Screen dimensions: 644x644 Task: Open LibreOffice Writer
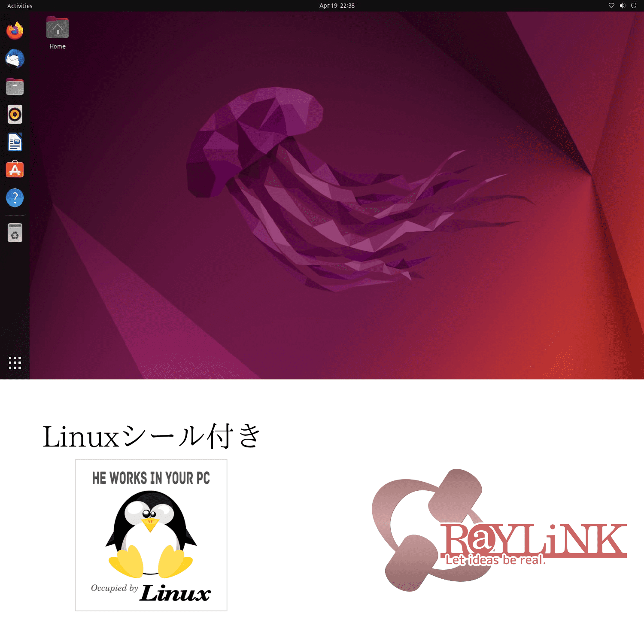(15, 142)
